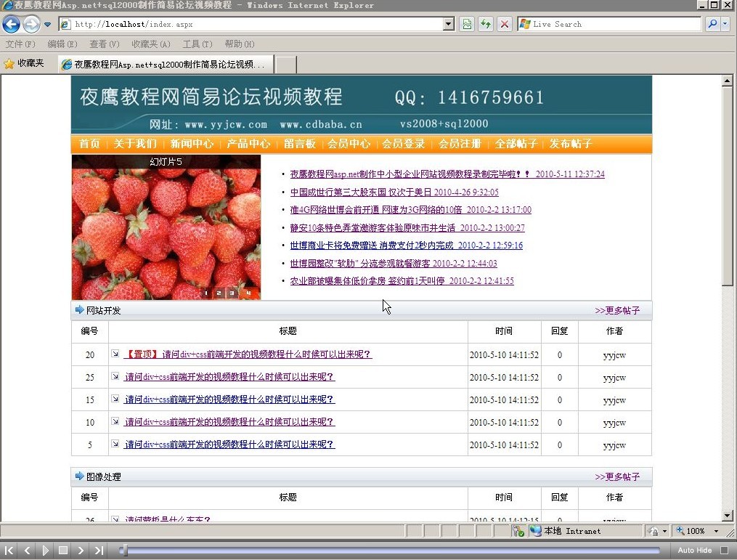This screenshot has width=737, height=560.
Task: Open 全部帖子 navigation link
Action: pyautogui.click(x=516, y=143)
